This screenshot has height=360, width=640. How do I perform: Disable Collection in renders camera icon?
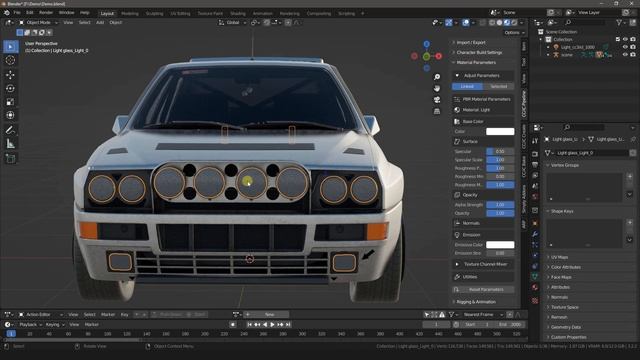pos(633,39)
